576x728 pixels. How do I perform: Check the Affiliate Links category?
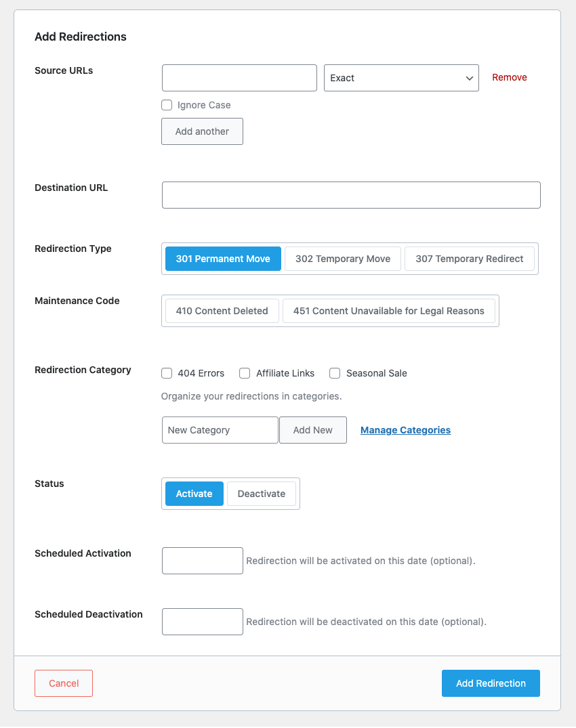click(x=245, y=373)
